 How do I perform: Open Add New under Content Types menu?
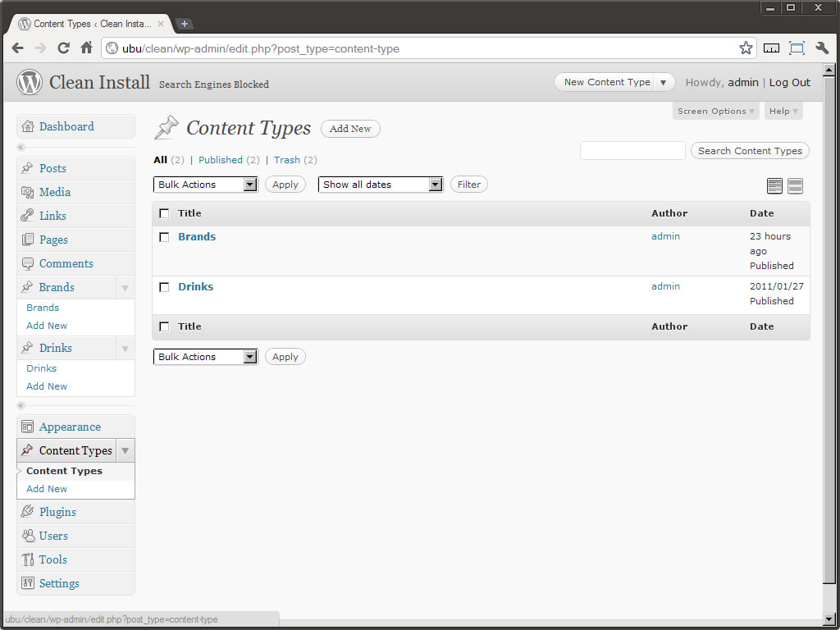pos(47,489)
